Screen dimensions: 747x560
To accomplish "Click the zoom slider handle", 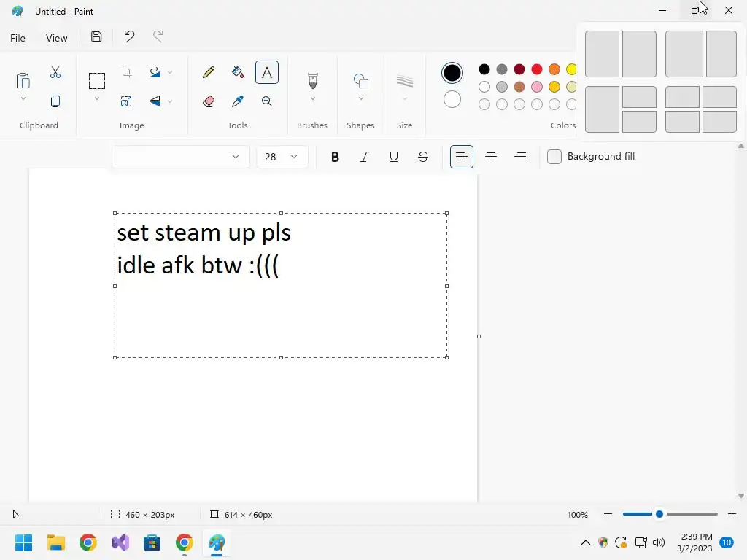I will [659, 514].
